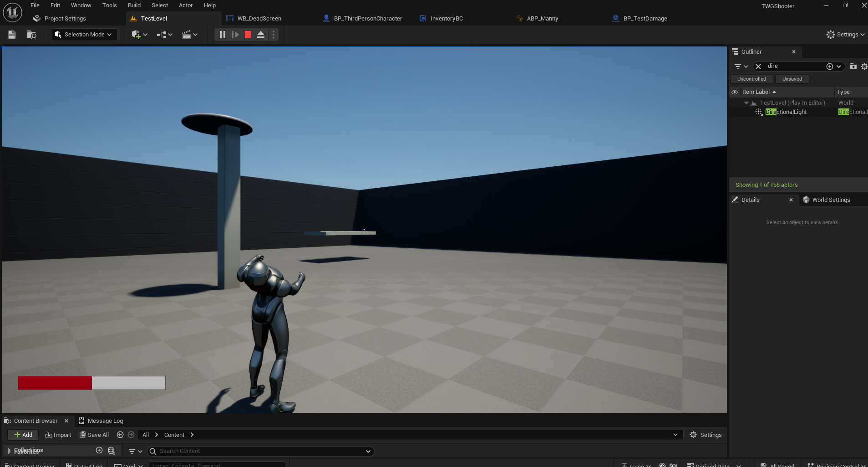Image resolution: width=868 pixels, height=467 pixels.
Task: Toggle the Uncontrolled filter in Outliner
Action: point(751,79)
